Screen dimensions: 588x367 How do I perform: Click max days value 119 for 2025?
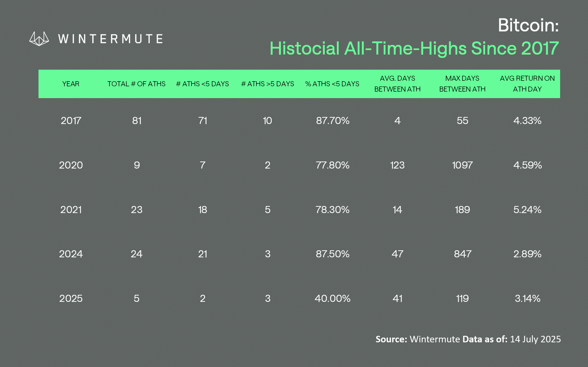tap(462, 299)
